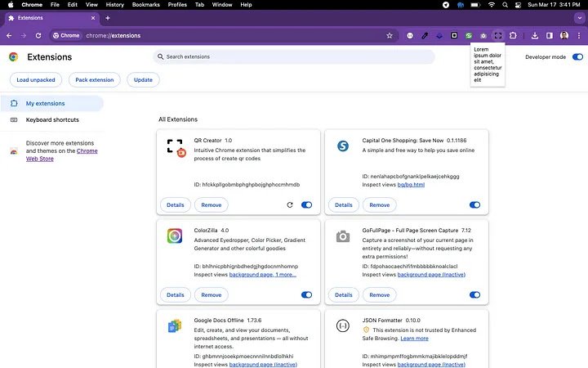Image resolution: width=588 pixels, height=368 pixels.
Task: Open Details for ColorZilla
Action: (176, 294)
